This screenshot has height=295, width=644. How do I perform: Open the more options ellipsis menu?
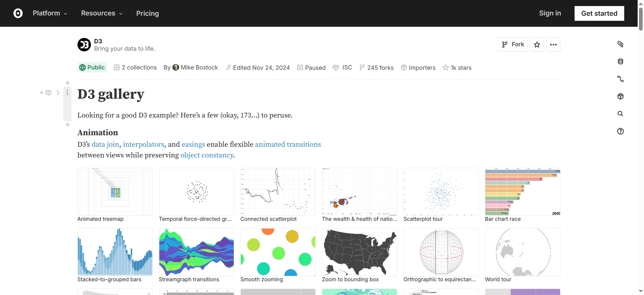coord(553,45)
